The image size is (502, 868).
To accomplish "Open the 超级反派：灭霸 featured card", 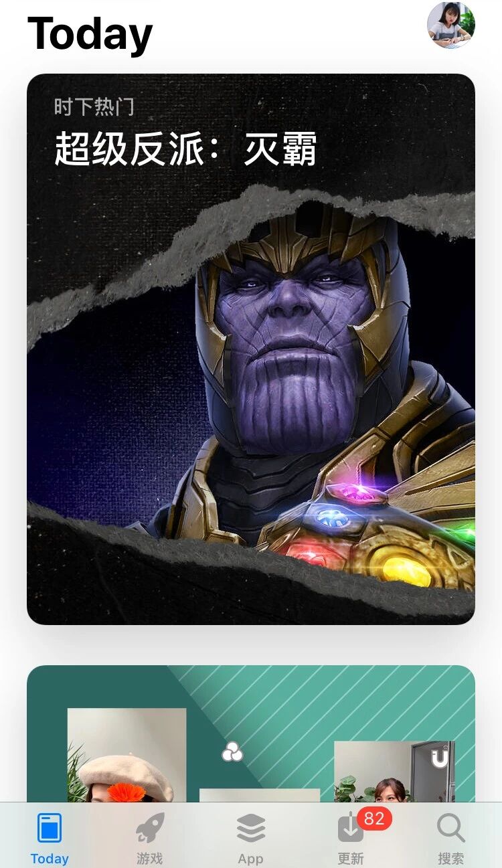I will point(251,349).
